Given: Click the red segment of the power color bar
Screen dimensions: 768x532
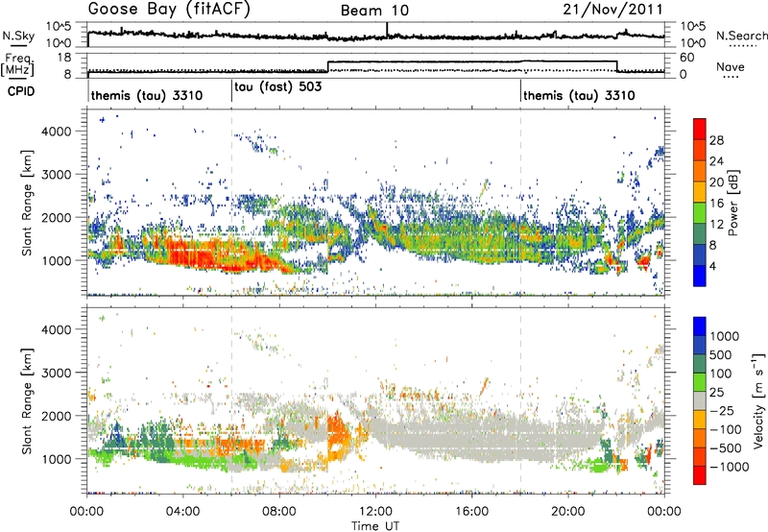Looking at the screenshot, I should point(700,130).
